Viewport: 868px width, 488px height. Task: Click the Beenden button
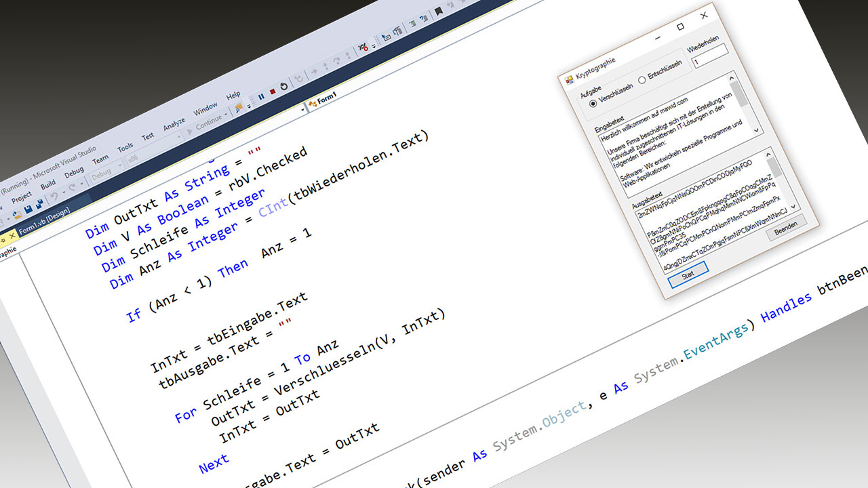[787, 228]
